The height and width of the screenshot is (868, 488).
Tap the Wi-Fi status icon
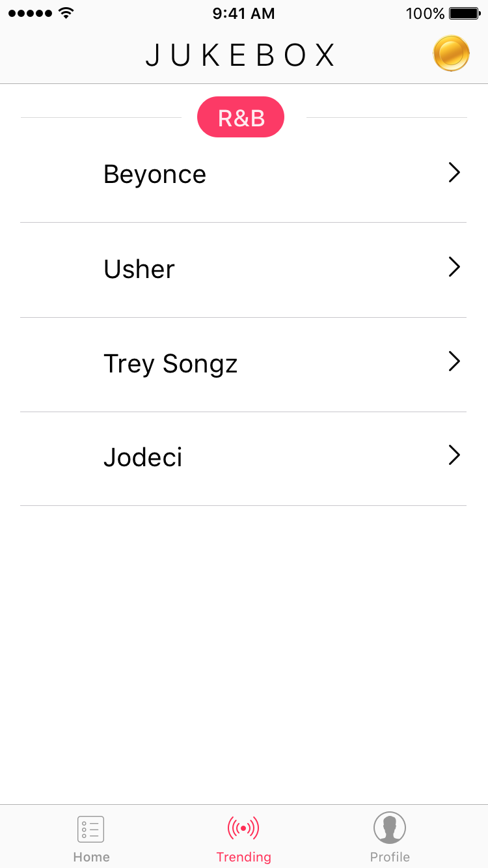pos(66,13)
